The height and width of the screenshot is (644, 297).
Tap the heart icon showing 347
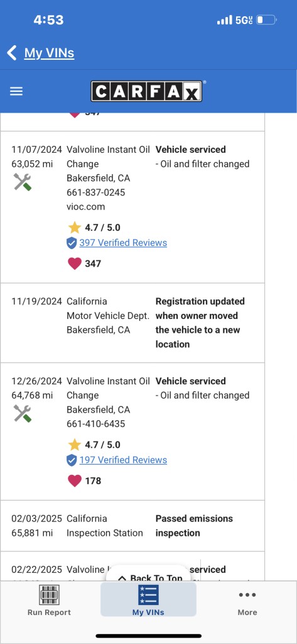pos(75,264)
